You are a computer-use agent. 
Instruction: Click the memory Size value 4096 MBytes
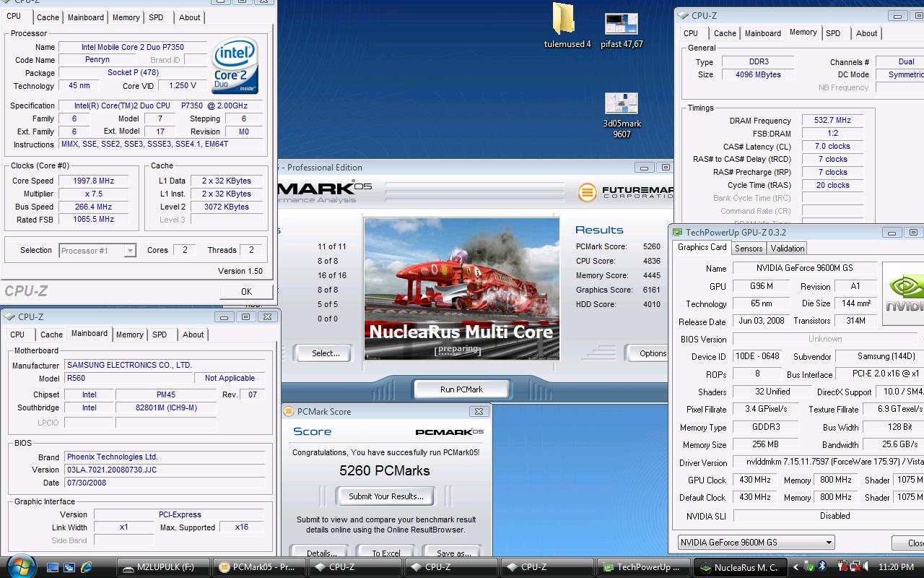(x=757, y=74)
